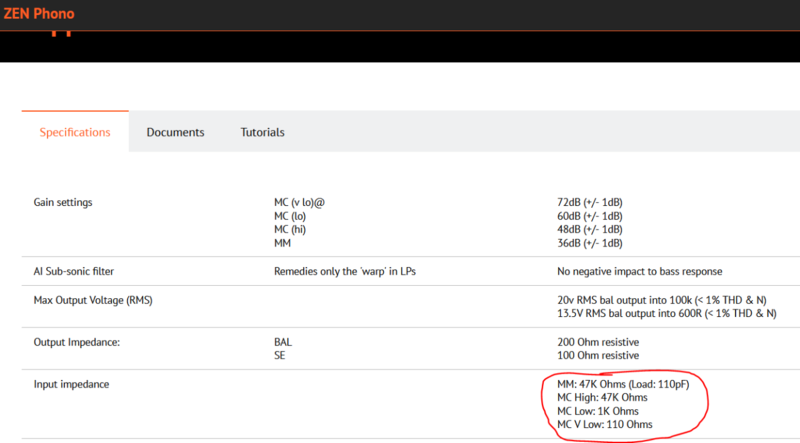The height and width of the screenshot is (443, 800).
Task: Click the MC V Low: 110 Ohms line
Action: point(604,425)
